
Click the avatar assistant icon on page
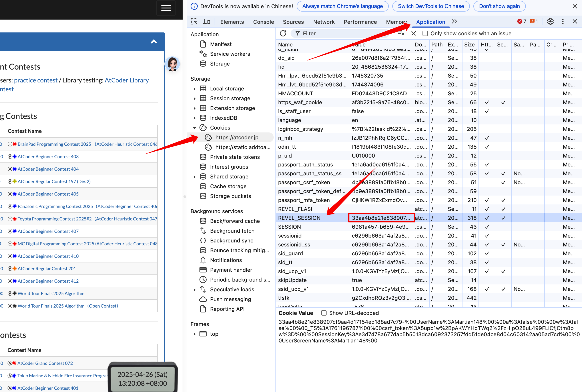tap(172, 64)
